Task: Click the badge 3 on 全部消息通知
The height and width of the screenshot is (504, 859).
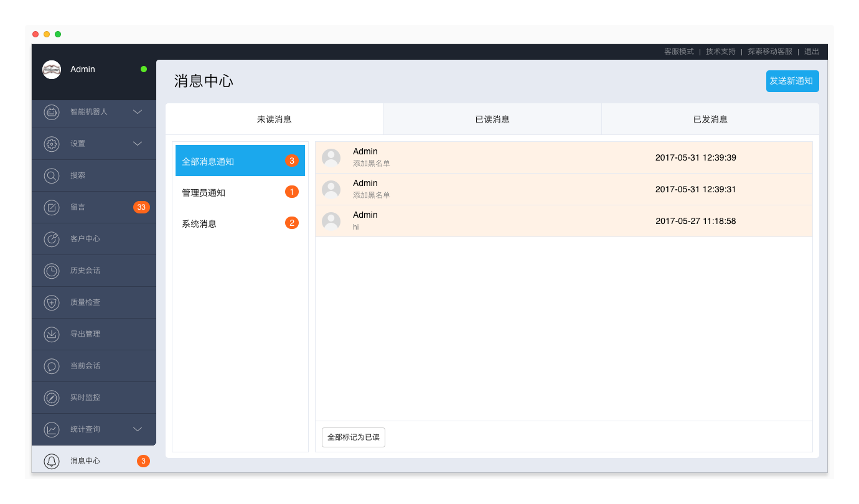Action: [292, 161]
